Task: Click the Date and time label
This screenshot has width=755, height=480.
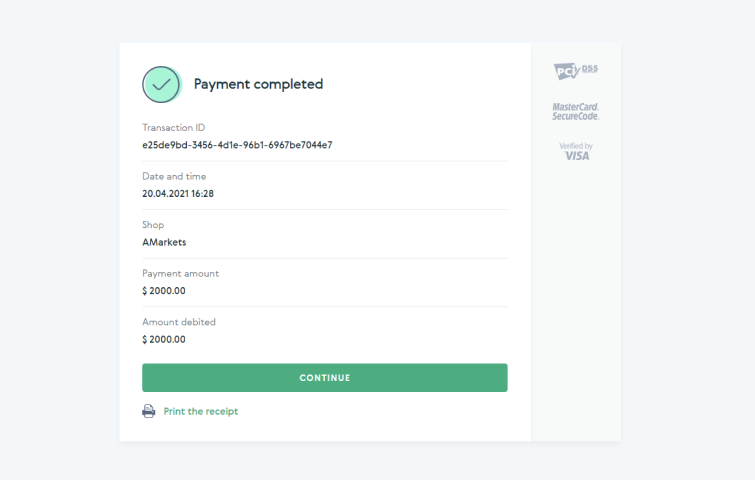Action: (x=174, y=176)
